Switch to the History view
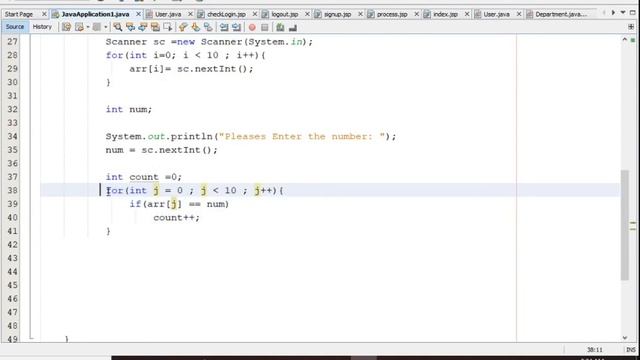640x360 pixels. click(x=42, y=27)
